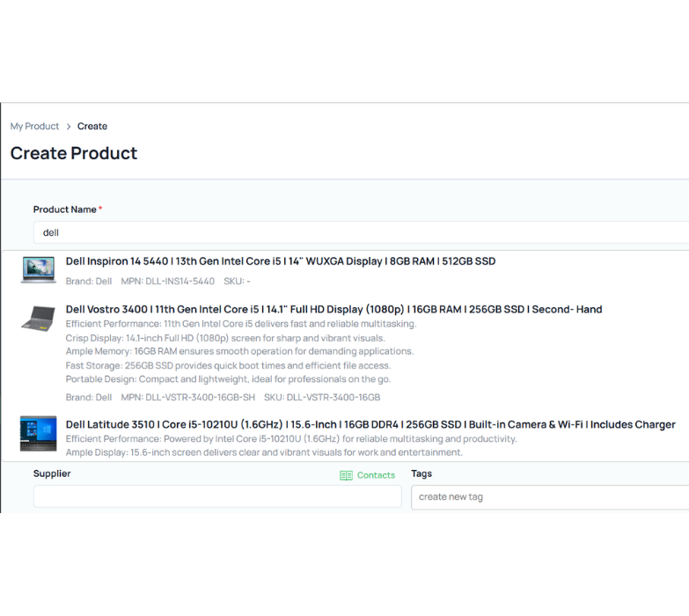Viewport: 689px width, 616px height.
Task: Click the breadcrumb chevron separator
Action: click(69, 127)
